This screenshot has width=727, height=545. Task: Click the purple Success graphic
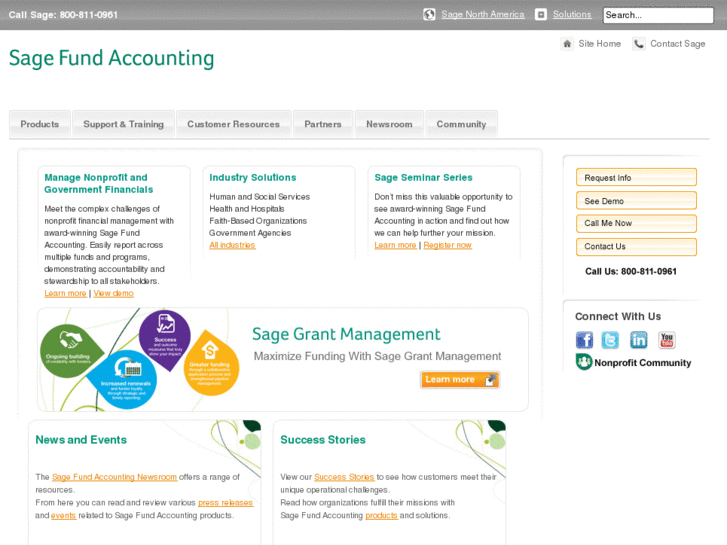point(165,339)
